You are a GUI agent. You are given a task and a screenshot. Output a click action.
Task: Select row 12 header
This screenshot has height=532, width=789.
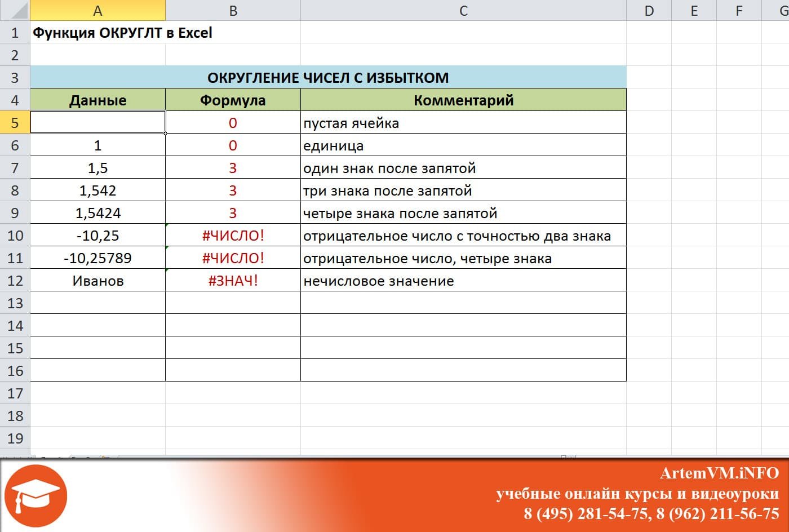15,280
